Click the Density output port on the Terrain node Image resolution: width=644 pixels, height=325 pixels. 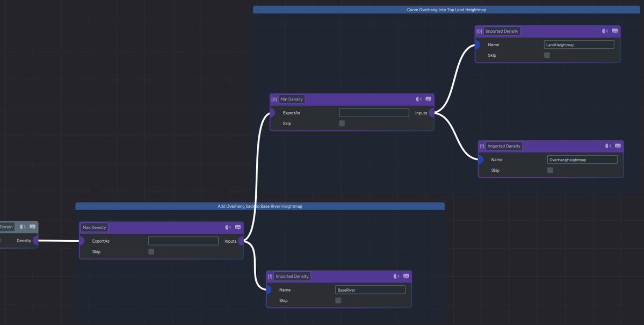click(x=35, y=240)
